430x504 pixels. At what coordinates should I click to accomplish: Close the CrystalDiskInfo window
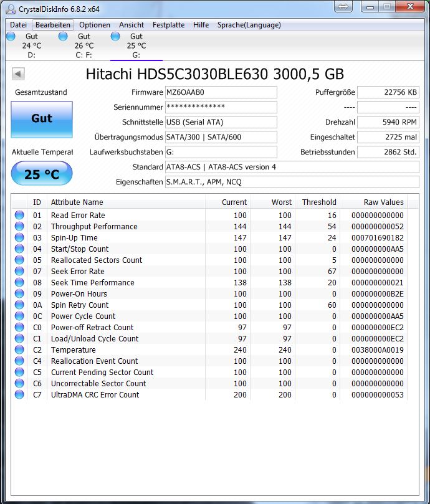coord(410,6)
